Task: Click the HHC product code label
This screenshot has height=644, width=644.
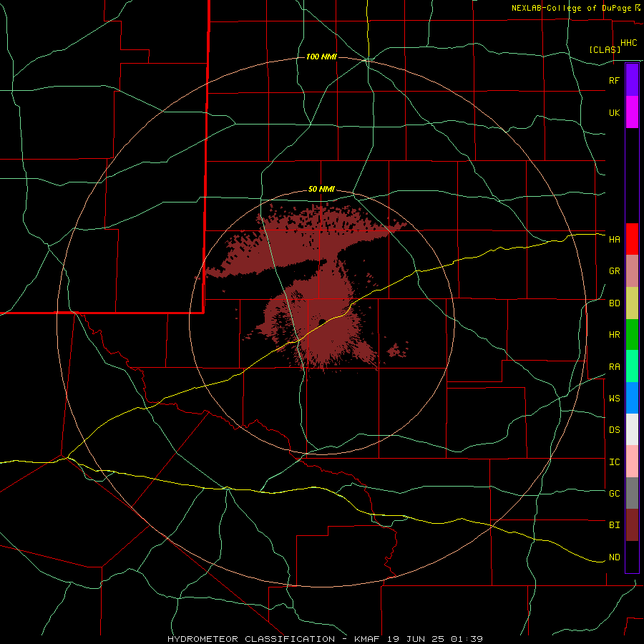Action: (629, 43)
